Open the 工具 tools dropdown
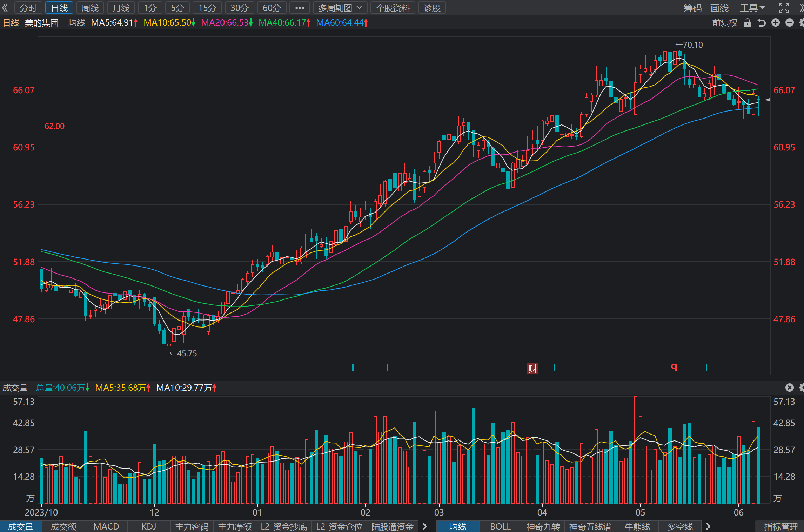 [752, 8]
